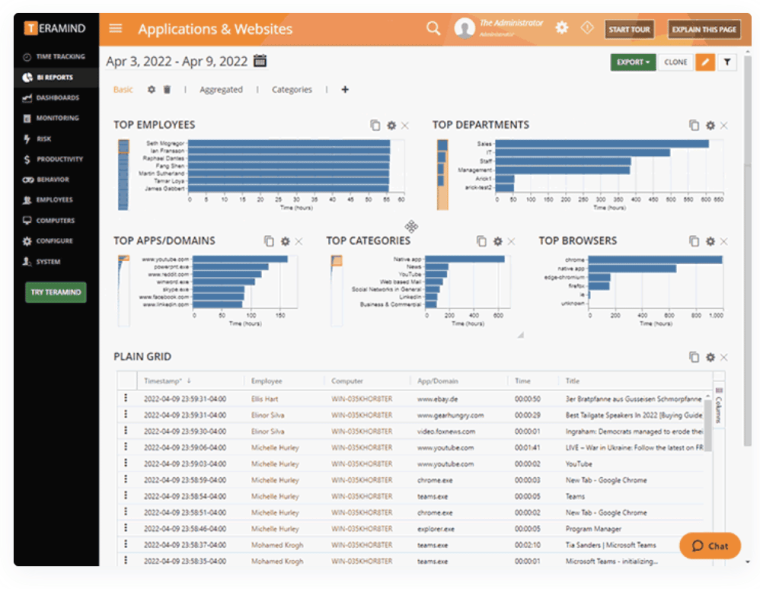
Task: Open the calendar date picker icon
Action: (x=260, y=61)
